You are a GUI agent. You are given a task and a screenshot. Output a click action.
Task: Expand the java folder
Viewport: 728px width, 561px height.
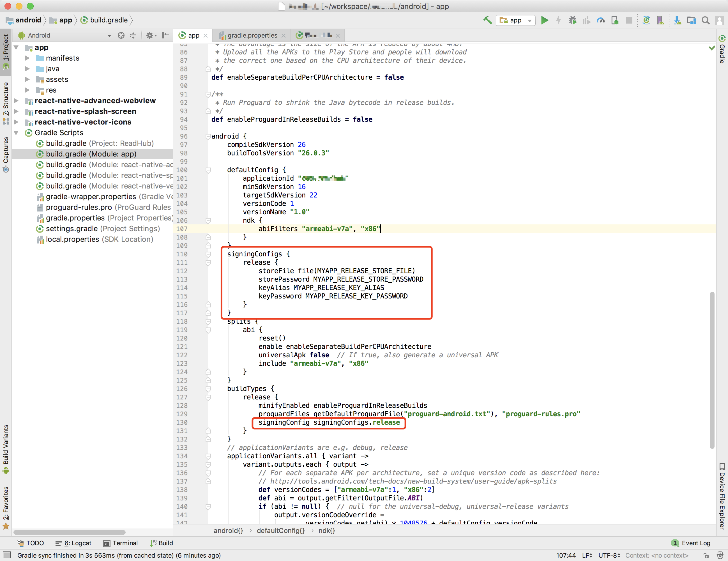(x=27, y=69)
